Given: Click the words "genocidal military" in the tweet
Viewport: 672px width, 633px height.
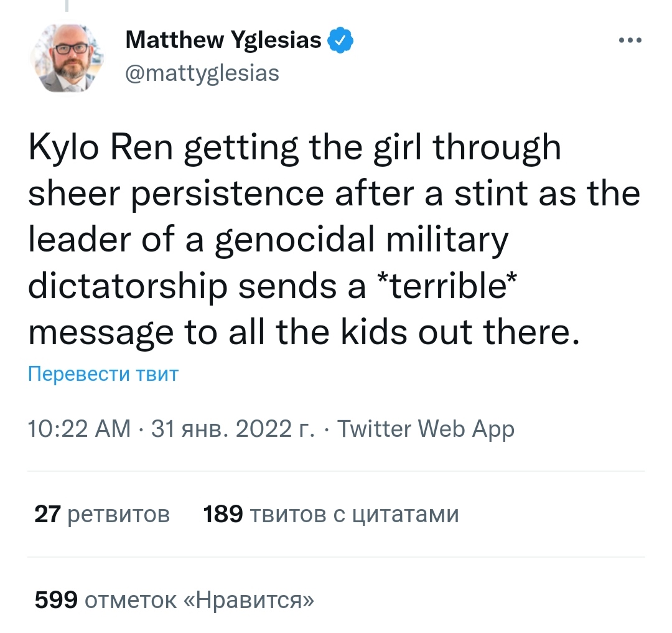Looking at the screenshot, I should tap(362, 241).
